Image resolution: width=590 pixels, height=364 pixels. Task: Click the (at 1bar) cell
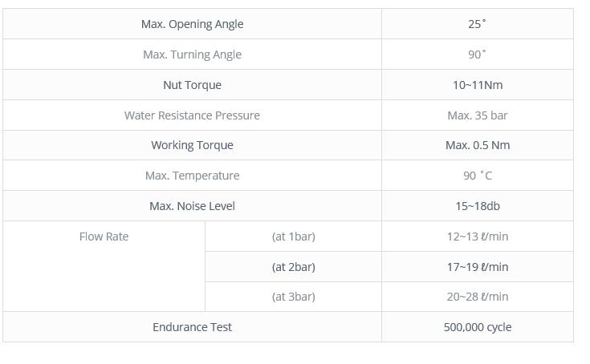(x=294, y=237)
